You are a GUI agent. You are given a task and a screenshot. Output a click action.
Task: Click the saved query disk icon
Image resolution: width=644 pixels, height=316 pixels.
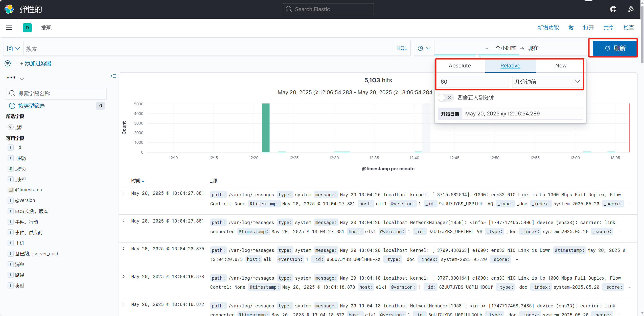10,48
